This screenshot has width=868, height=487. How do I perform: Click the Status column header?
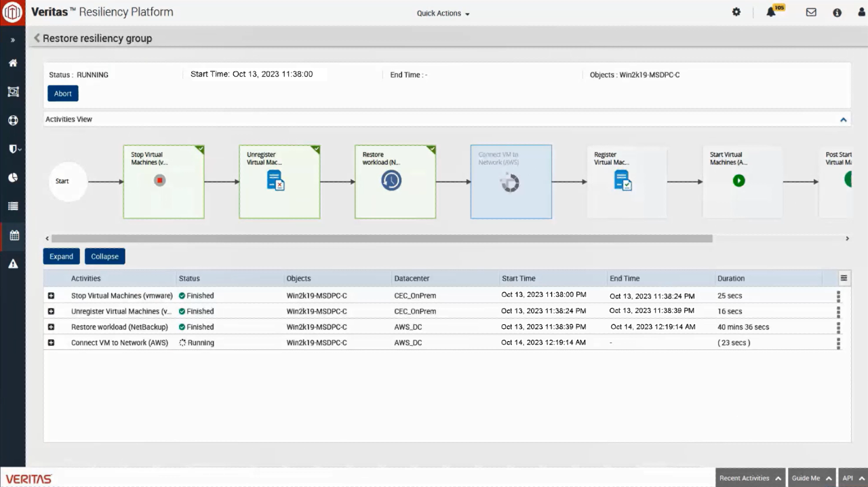pyautogui.click(x=189, y=278)
